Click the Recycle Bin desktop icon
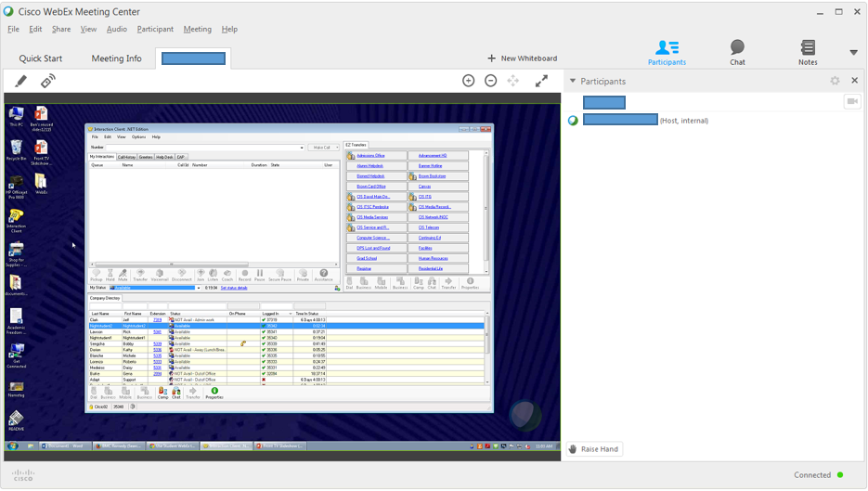 pyautogui.click(x=16, y=150)
